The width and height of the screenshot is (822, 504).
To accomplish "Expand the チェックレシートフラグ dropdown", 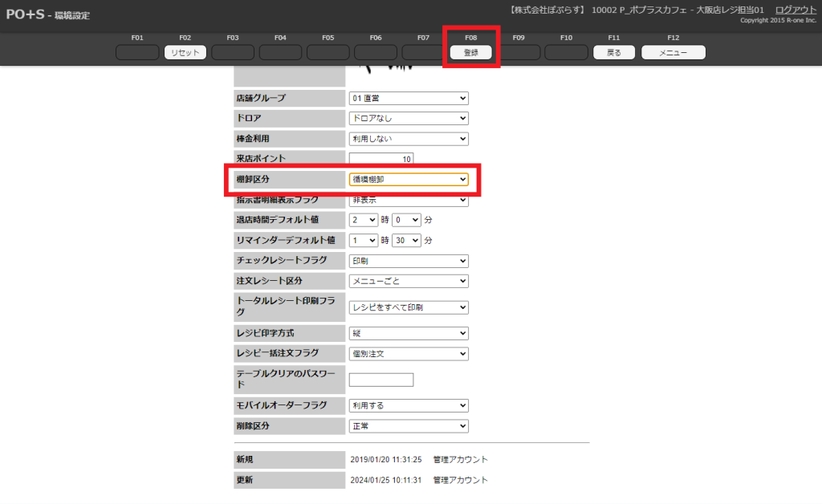I will coord(409,261).
